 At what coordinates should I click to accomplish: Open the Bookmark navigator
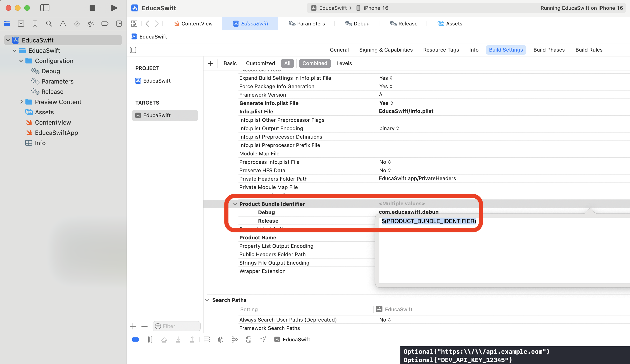(x=35, y=24)
